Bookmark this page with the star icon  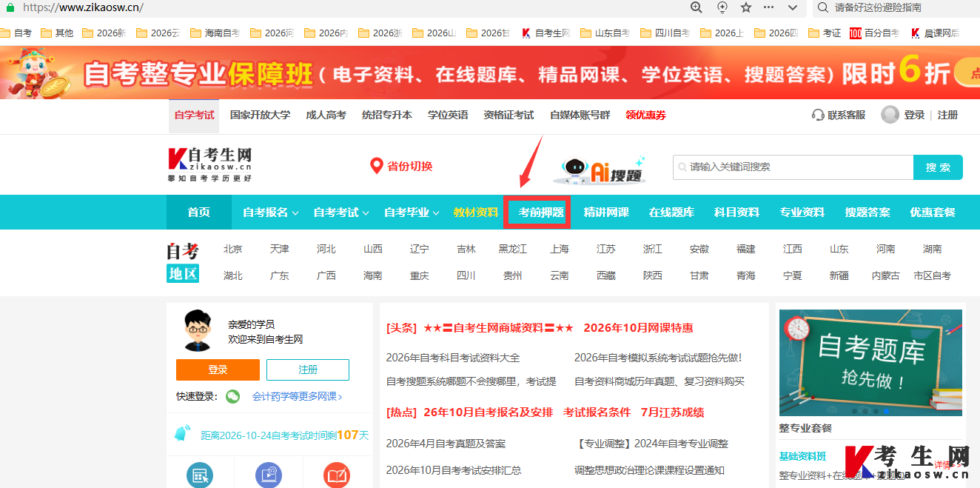pyautogui.click(x=746, y=7)
